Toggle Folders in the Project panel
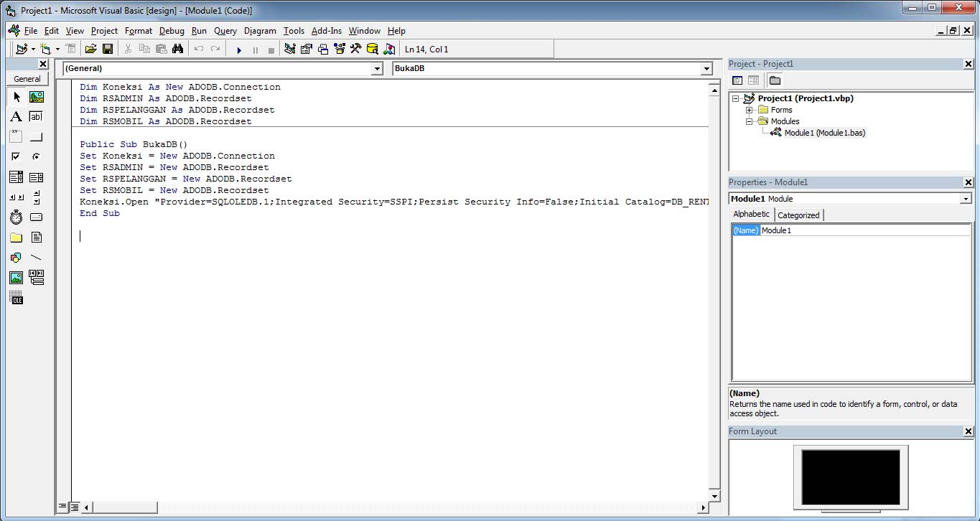The image size is (980, 521). [775, 80]
